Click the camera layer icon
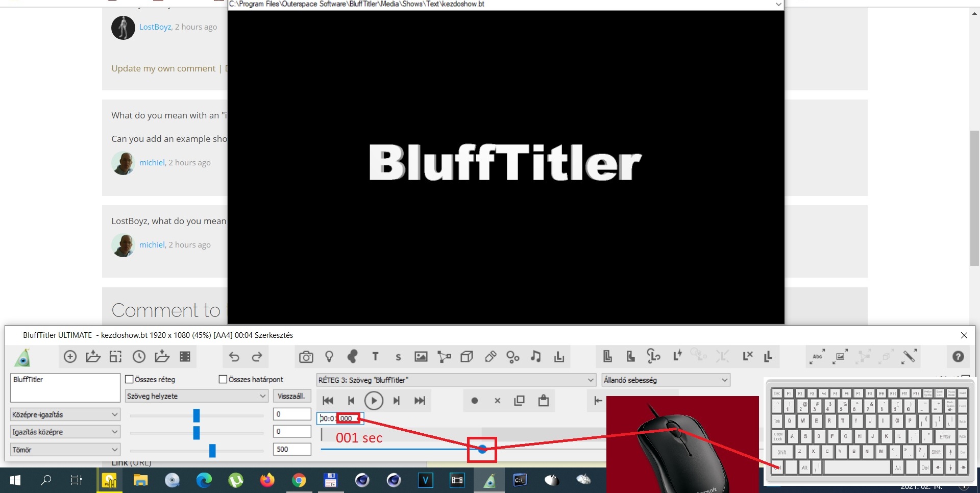 306,357
